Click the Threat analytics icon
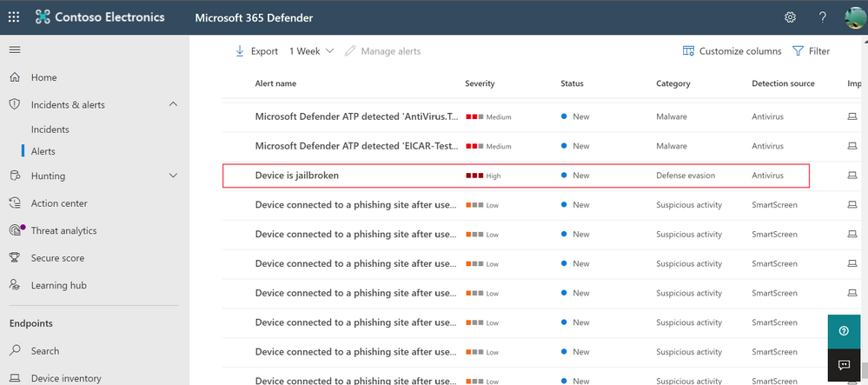Image resolution: width=868 pixels, height=385 pixels. coord(15,230)
